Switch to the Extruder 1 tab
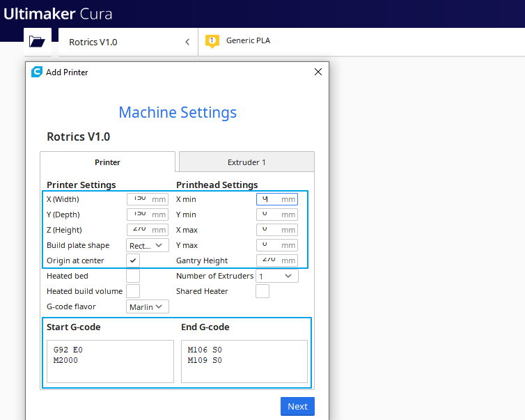 click(246, 162)
